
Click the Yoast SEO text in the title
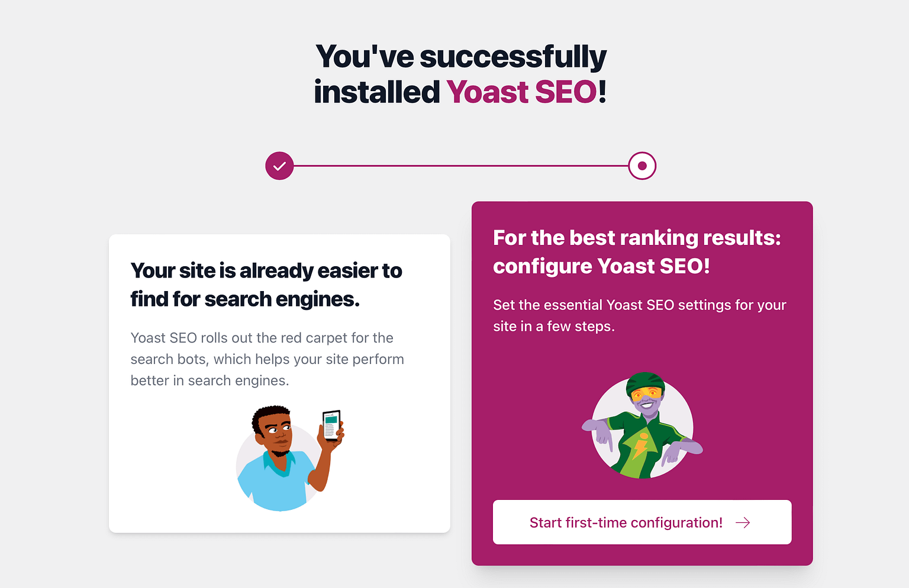point(521,92)
